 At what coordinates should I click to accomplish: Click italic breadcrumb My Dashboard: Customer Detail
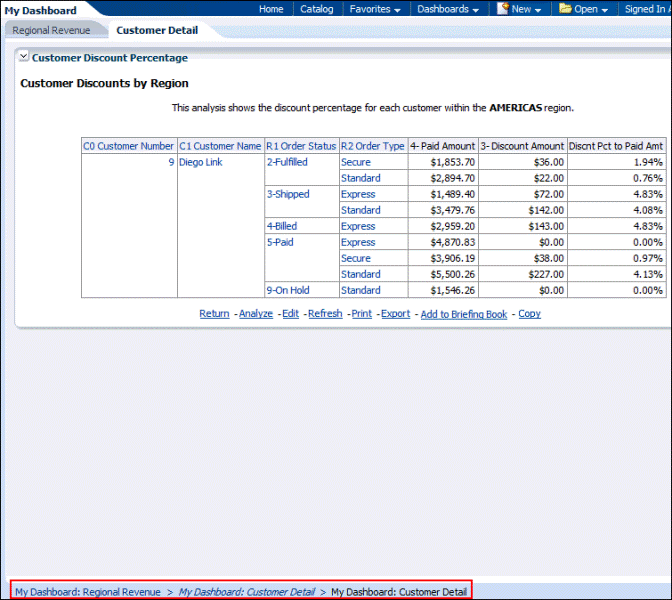tap(247, 592)
